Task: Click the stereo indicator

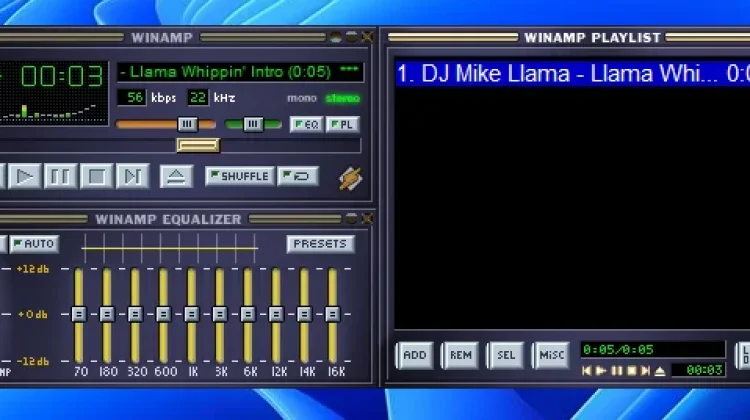Action: tap(342, 99)
